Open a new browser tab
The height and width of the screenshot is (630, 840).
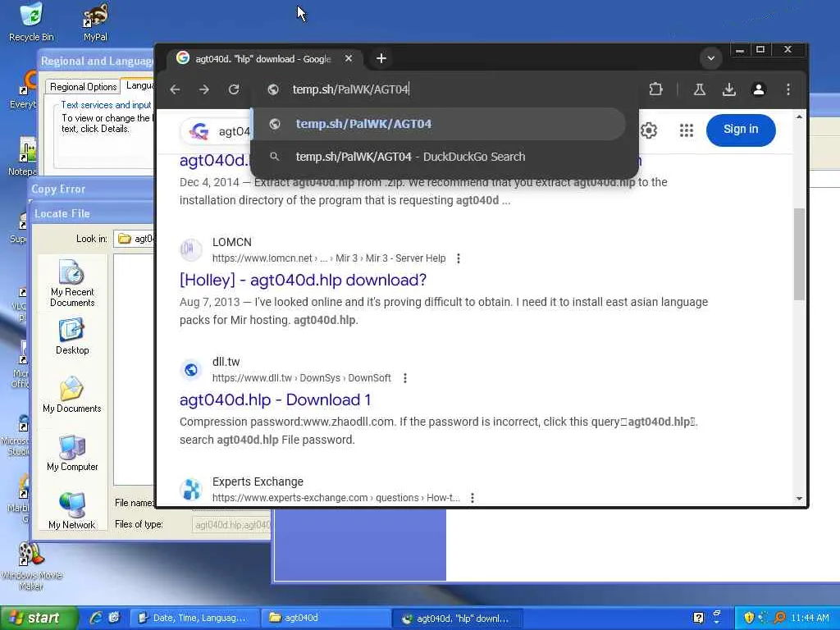(x=381, y=58)
